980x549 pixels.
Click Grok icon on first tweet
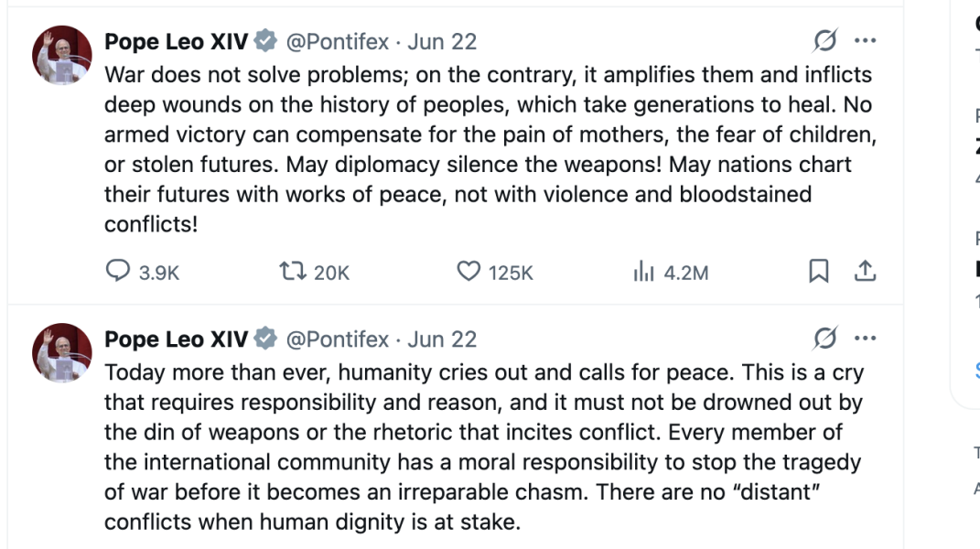tap(824, 41)
